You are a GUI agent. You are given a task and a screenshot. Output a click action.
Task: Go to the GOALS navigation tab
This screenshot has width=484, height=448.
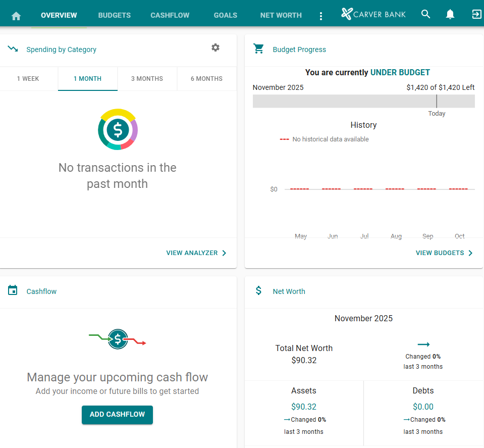[x=225, y=15]
